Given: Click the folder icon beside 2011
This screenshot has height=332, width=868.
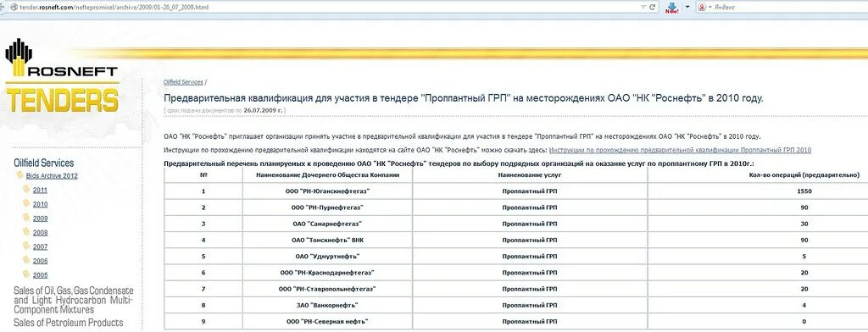Looking at the screenshot, I should click(26, 189).
